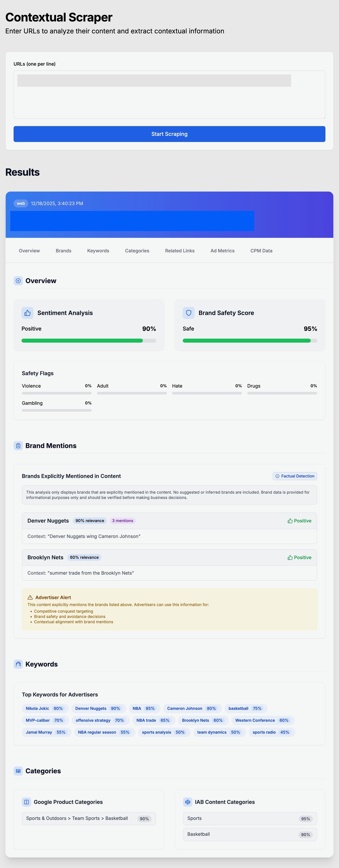Click the Categories section header icon
Viewport: 339px width, 868px height.
click(18, 771)
